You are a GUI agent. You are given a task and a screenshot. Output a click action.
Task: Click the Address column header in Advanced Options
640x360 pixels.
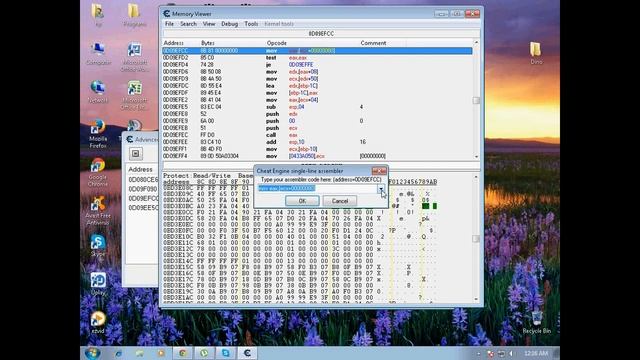pos(140,169)
